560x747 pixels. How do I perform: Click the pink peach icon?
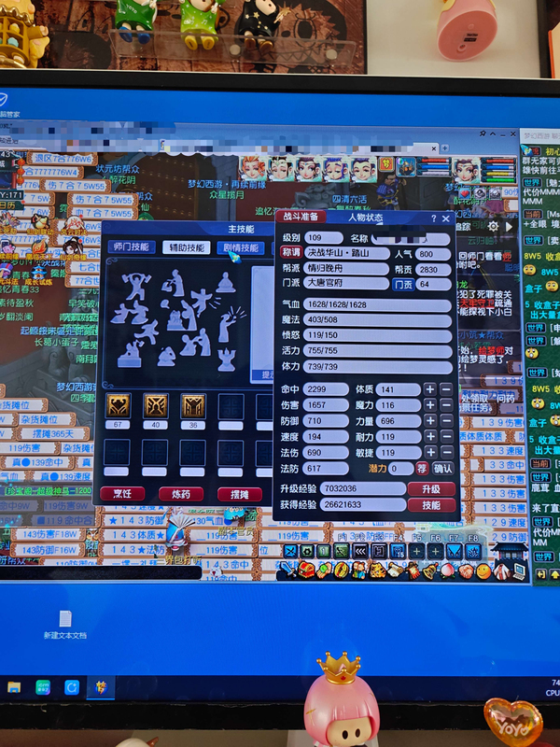(448, 570)
